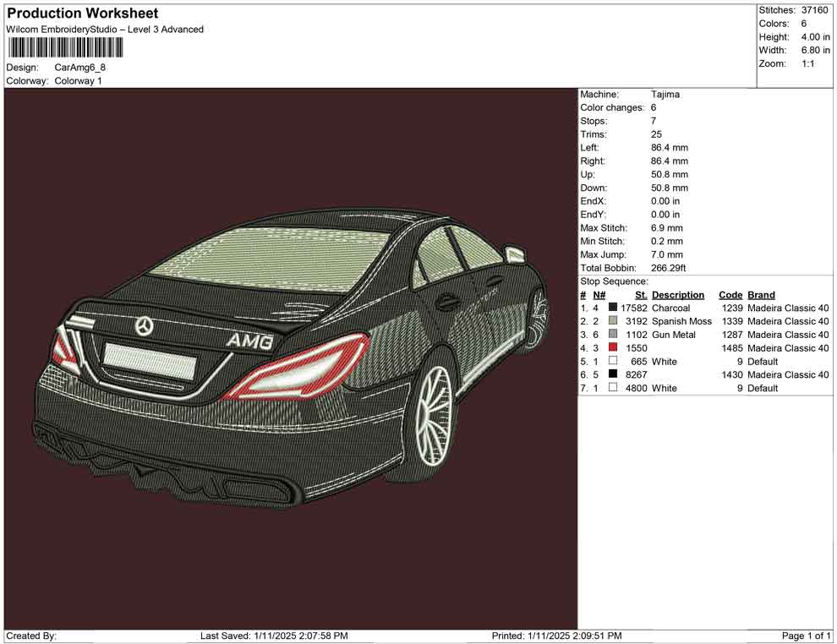Viewport: 837px width, 644px height.
Task: Click the Brand column header
Action: click(x=761, y=294)
